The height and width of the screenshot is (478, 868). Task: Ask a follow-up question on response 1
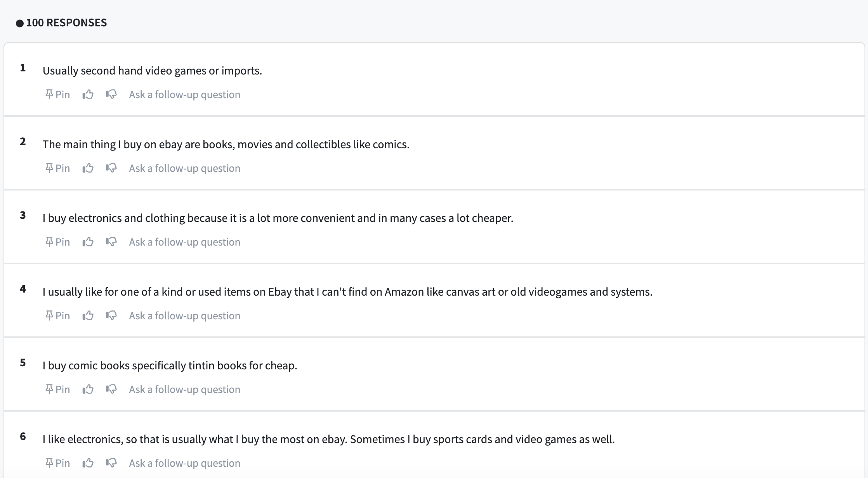pos(185,95)
